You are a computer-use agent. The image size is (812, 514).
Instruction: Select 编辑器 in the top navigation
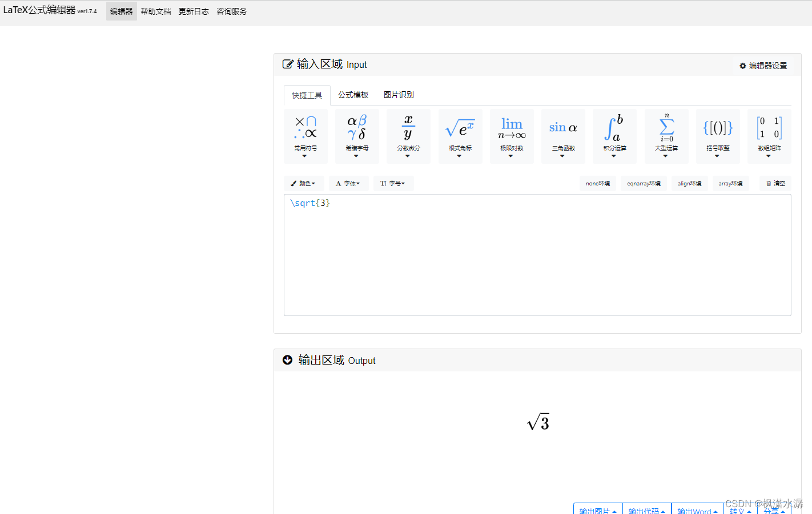pyautogui.click(x=122, y=11)
